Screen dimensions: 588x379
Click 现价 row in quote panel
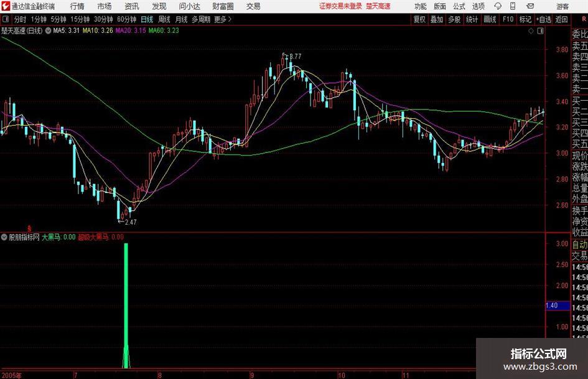pos(580,156)
